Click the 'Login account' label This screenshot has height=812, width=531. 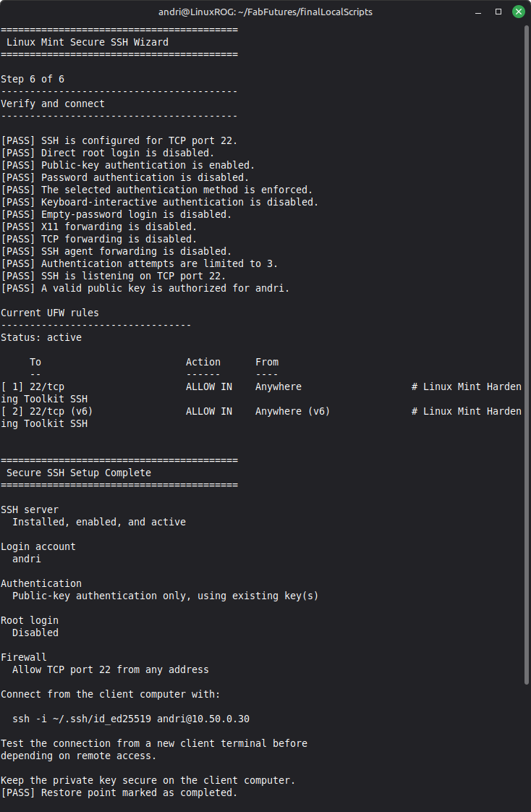38,547
